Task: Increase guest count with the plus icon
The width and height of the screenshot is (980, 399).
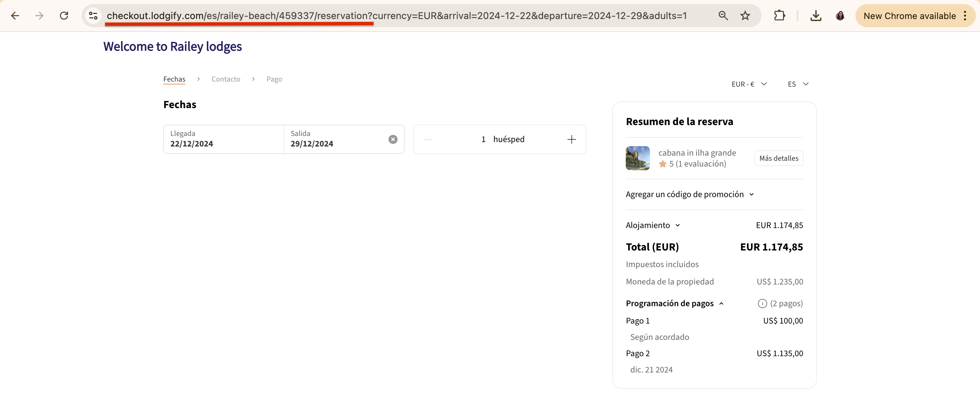Action: point(571,139)
